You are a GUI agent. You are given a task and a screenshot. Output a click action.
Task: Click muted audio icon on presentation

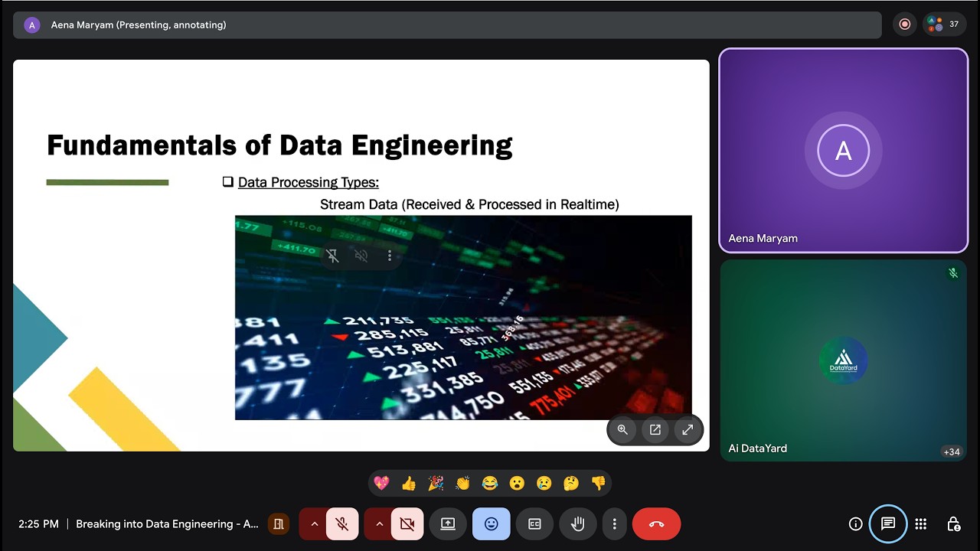tap(361, 256)
